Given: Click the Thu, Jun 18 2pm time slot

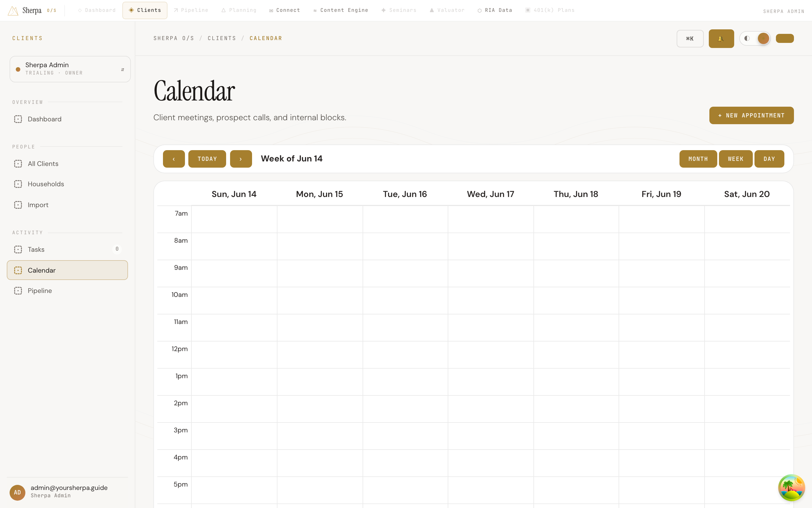Looking at the screenshot, I should pos(576,409).
